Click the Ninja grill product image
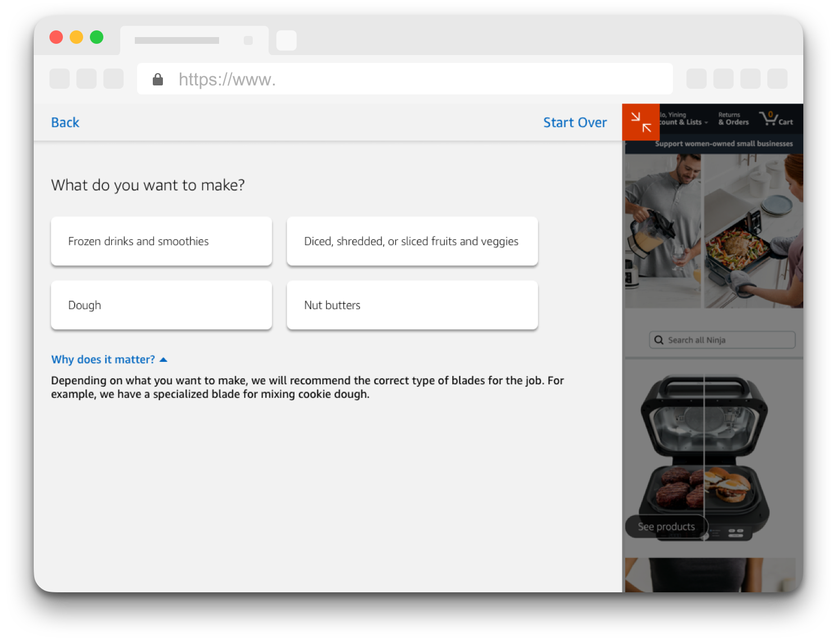This screenshot has height=644, width=837. (704, 457)
